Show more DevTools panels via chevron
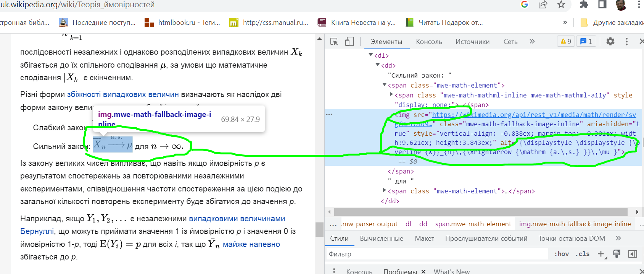This screenshot has height=274, width=644. click(x=532, y=41)
